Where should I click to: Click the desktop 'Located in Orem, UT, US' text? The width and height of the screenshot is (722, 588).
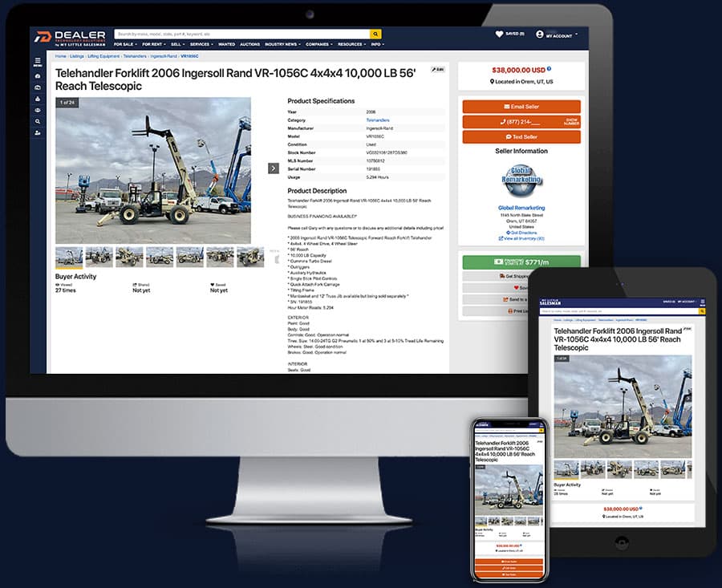521,82
